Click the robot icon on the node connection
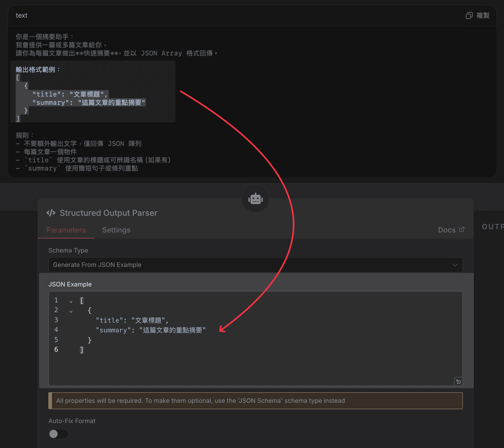504x448 pixels. (x=255, y=198)
